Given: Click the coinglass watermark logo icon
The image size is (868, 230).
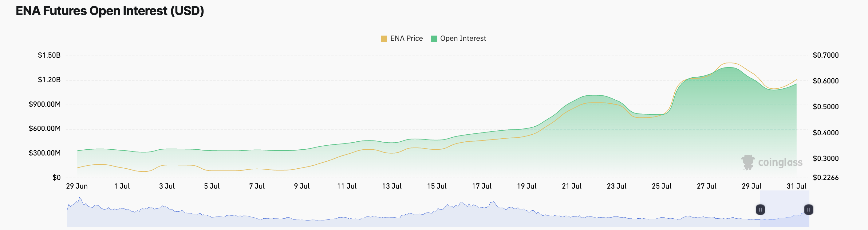Looking at the screenshot, I should pos(748,163).
